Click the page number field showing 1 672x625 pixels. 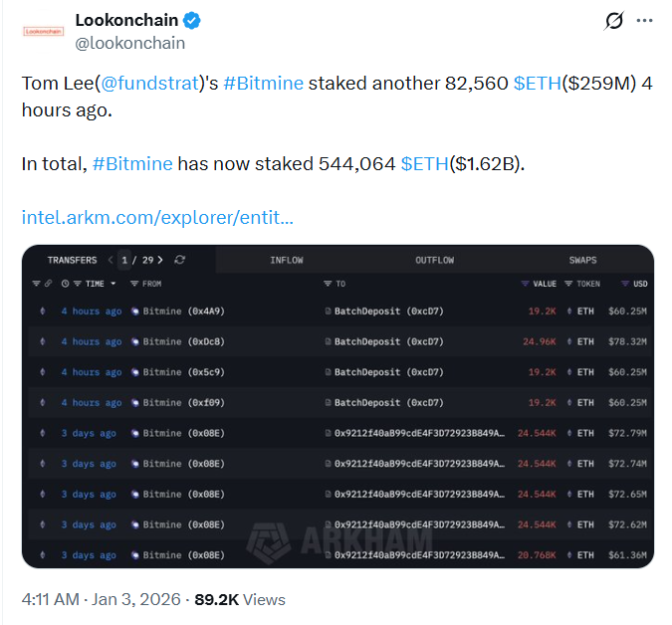click(124, 260)
